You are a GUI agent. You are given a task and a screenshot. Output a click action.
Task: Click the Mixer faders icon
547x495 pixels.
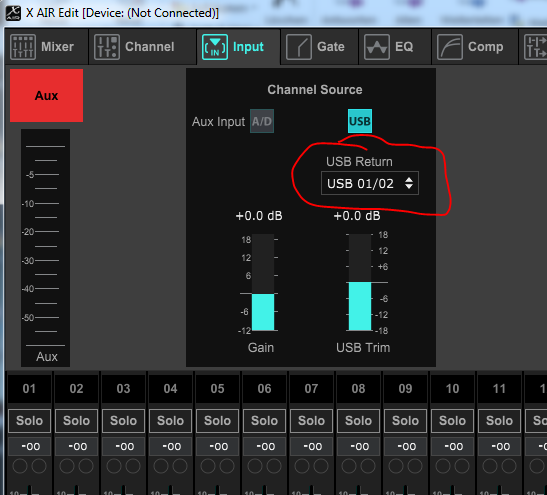tap(23, 47)
